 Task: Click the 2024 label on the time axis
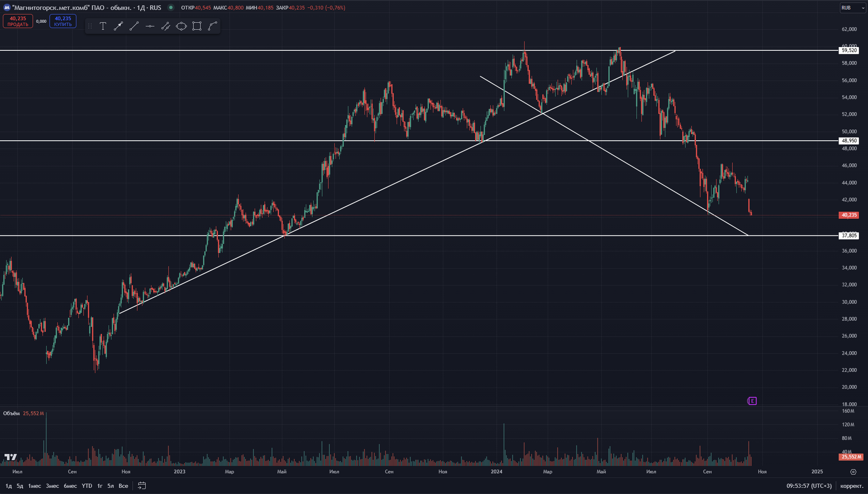point(496,472)
